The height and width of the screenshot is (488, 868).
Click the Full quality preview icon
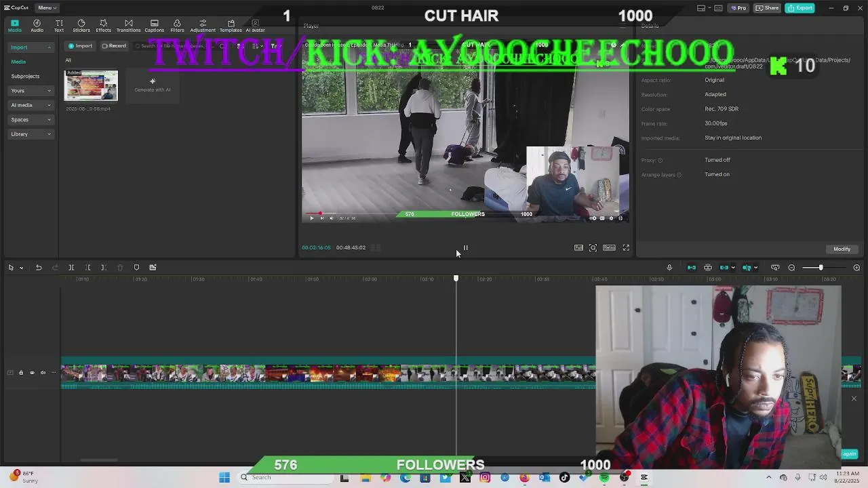point(578,247)
